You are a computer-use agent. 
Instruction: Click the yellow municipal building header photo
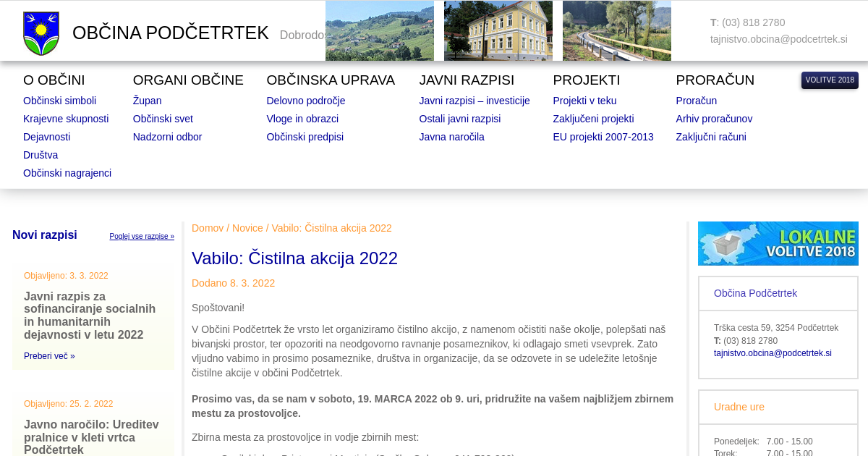[x=498, y=30]
